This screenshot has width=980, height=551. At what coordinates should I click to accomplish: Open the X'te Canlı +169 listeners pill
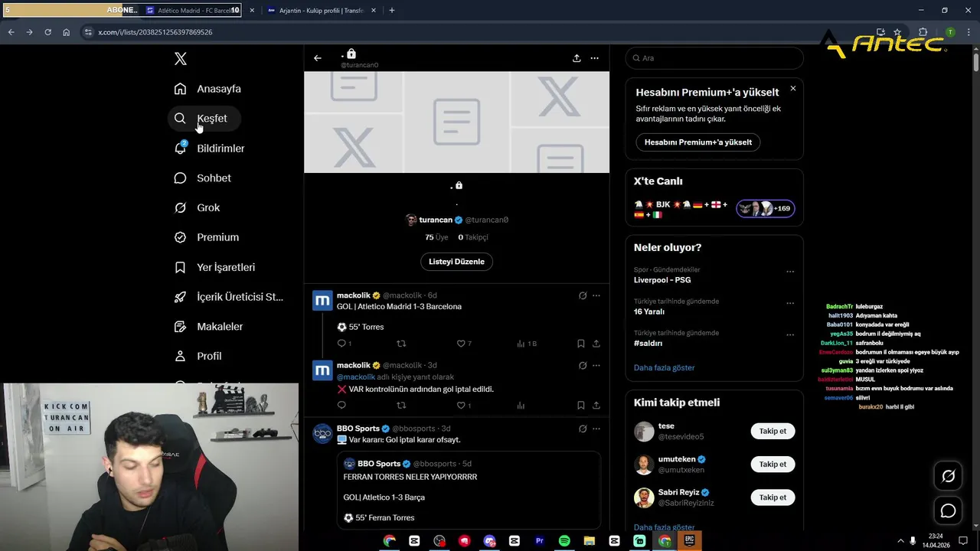point(766,208)
